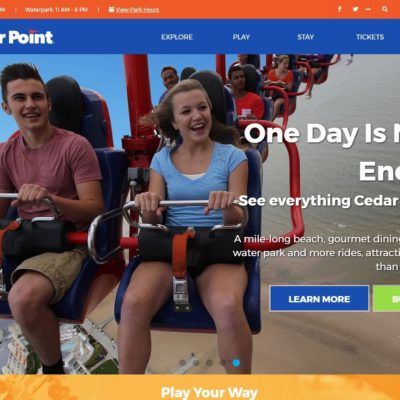The width and height of the screenshot is (400, 400).
Task: Open the Twitter bird icon
Action: click(355, 9)
